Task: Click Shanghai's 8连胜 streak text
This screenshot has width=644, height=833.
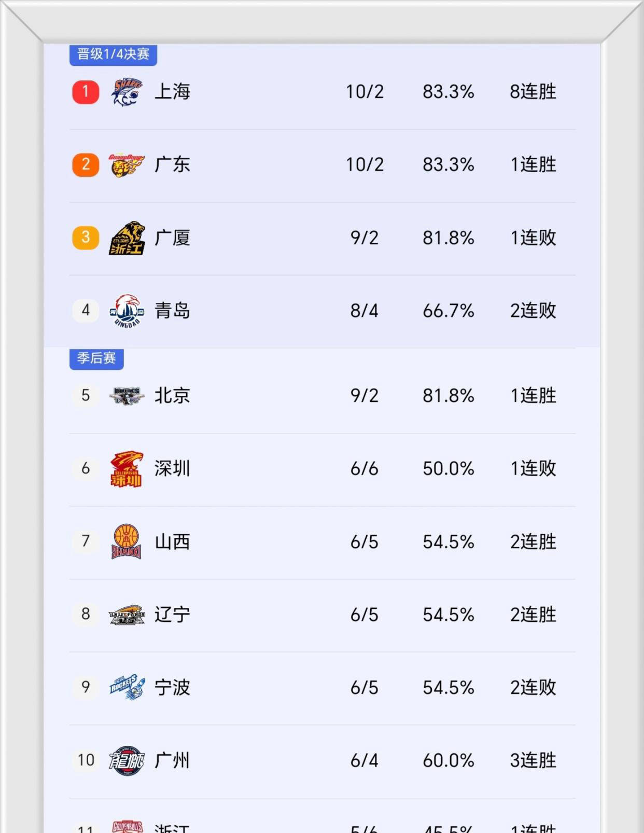Action: point(533,92)
